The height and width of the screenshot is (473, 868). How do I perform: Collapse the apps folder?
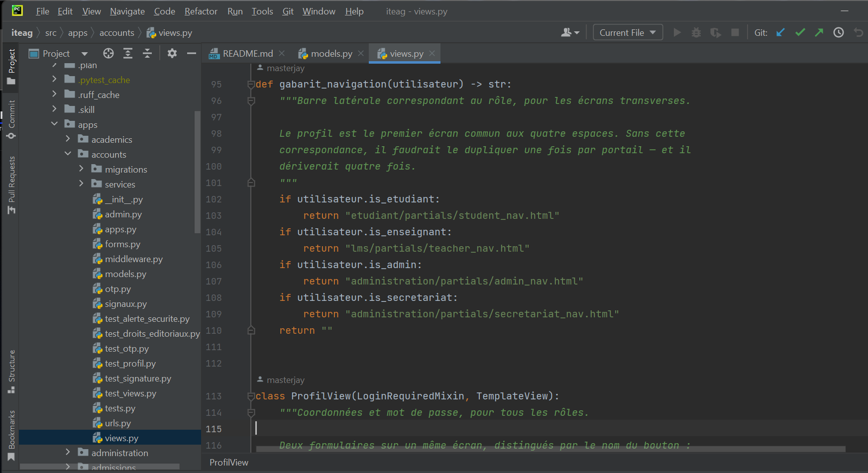tap(54, 124)
